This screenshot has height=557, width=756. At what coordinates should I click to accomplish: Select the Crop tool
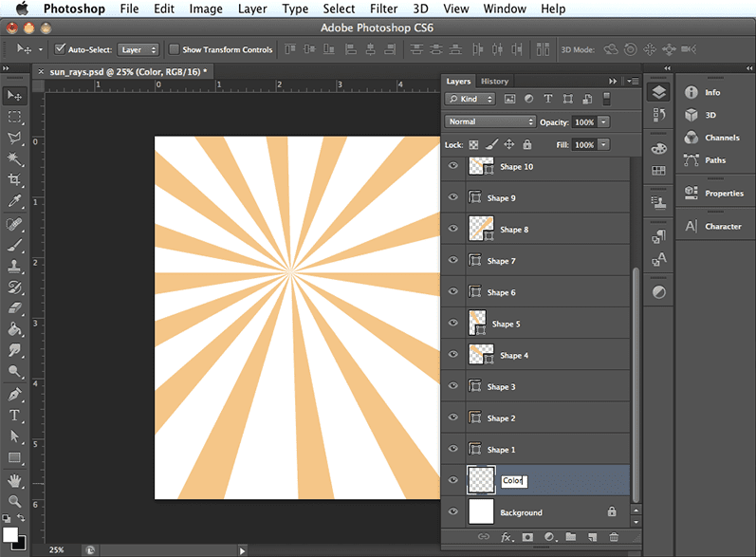(14, 180)
